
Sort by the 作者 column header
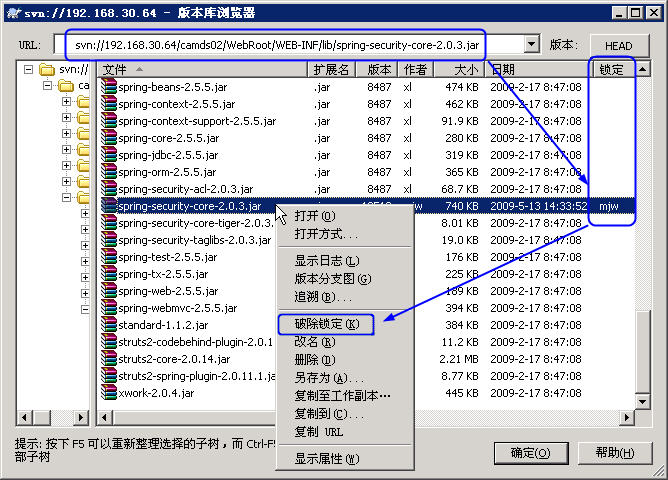[x=416, y=69]
